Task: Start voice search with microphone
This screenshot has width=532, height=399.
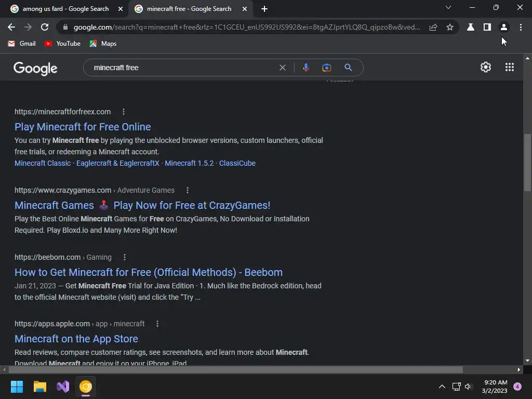Action: coord(305,68)
